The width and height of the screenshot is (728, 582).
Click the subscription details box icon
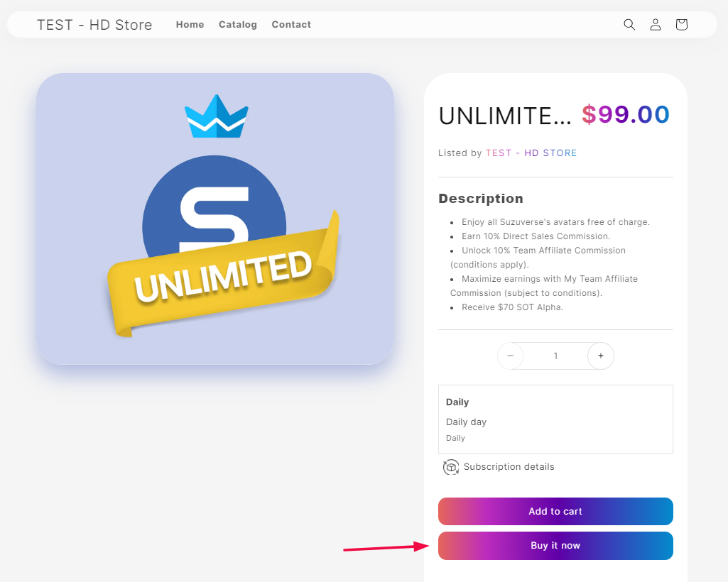click(451, 467)
